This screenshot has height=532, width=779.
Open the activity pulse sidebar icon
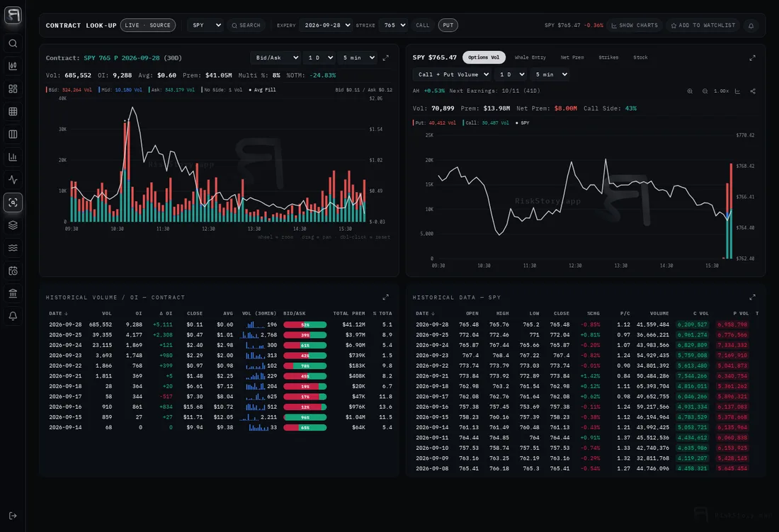13,180
